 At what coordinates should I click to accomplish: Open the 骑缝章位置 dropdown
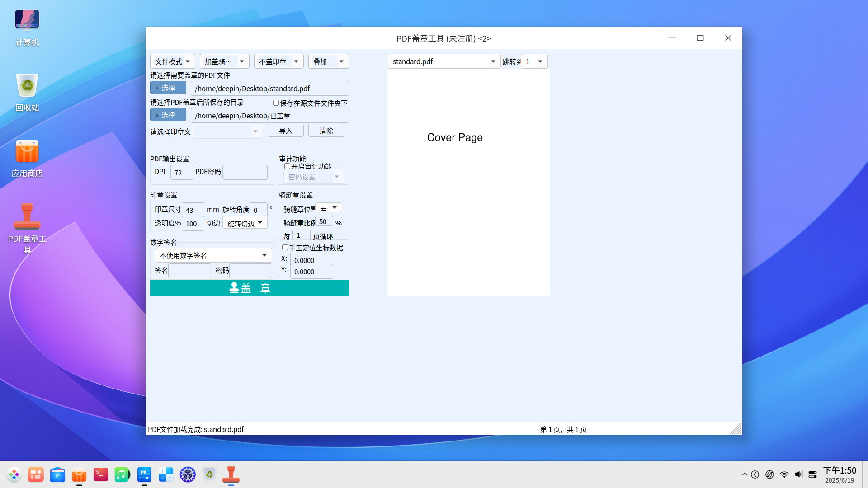[x=329, y=208]
